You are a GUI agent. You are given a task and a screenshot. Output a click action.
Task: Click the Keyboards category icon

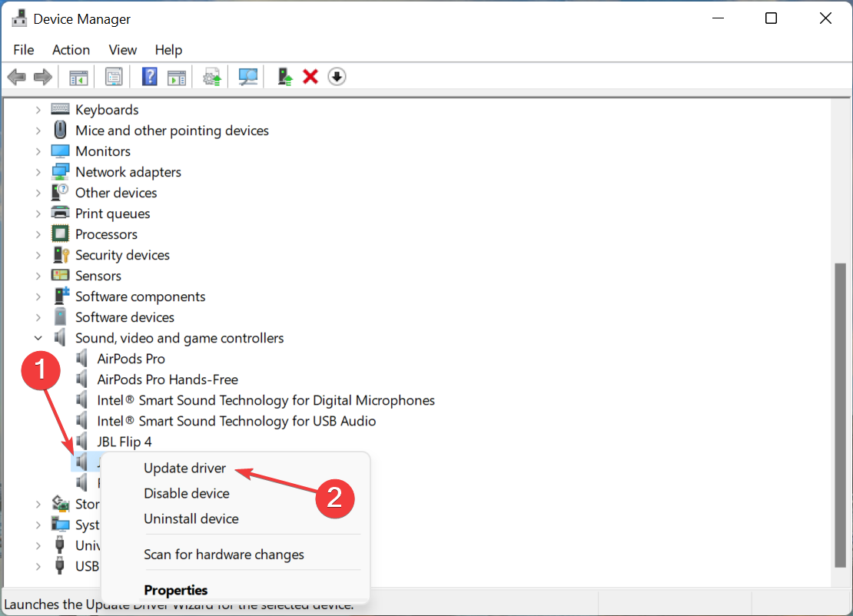pyautogui.click(x=60, y=109)
